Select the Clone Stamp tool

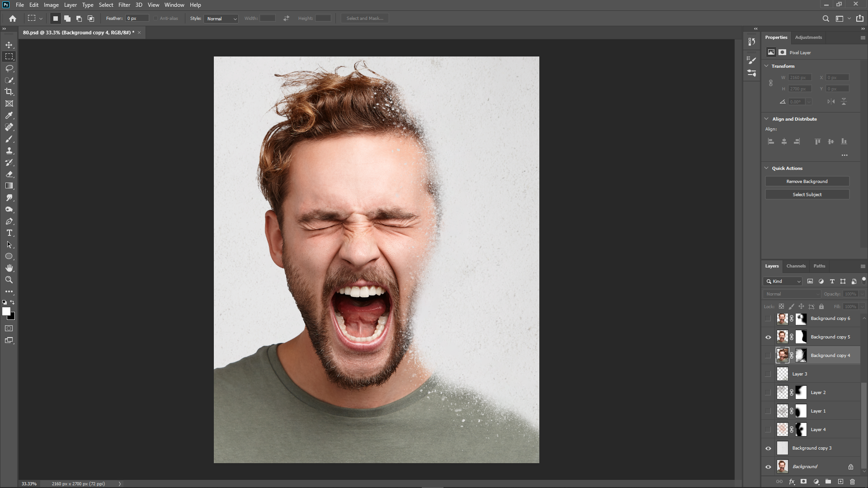9,151
